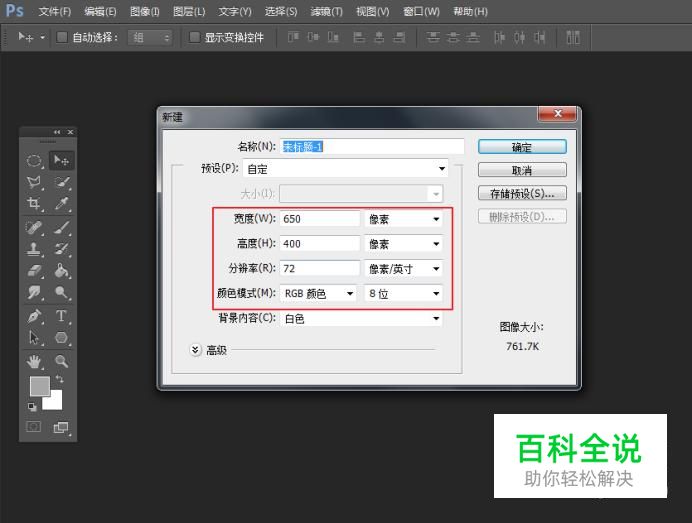Open the Move tool preset picker arrow
Screen dimensions: 692x523
click(42, 38)
